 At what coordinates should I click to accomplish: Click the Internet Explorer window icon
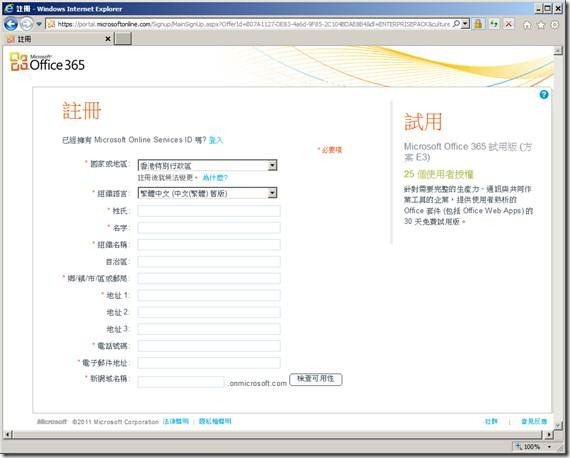tap(9, 8)
